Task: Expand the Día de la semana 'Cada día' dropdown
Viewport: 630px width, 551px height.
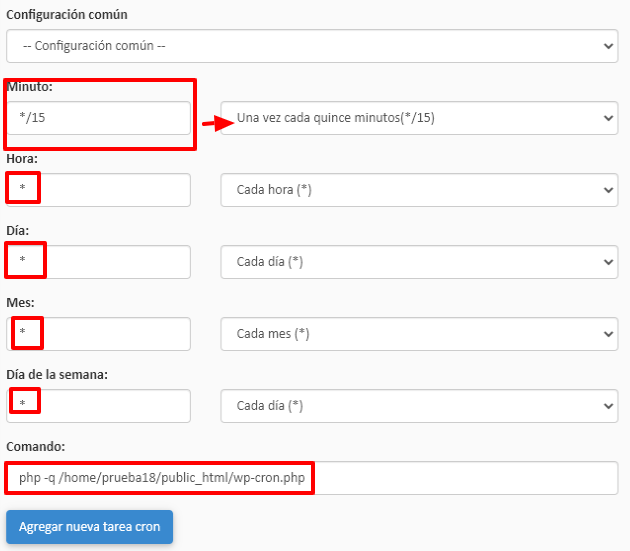Action: point(419,406)
